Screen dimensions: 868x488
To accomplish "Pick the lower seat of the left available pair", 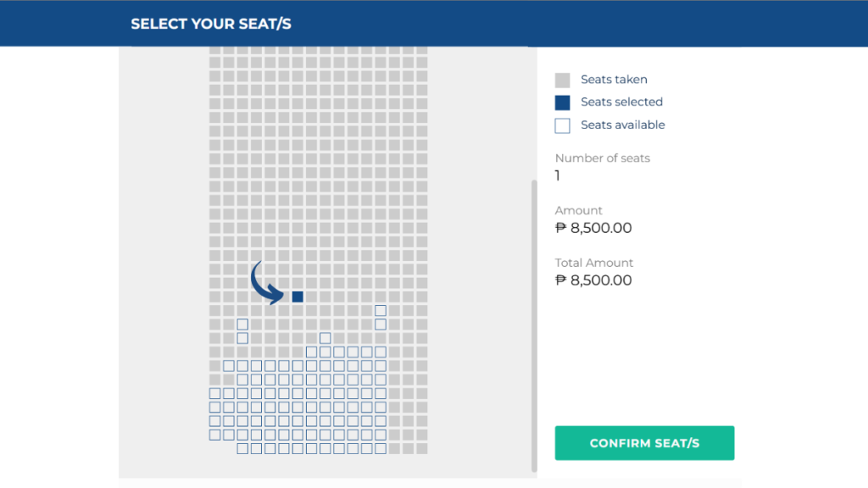I will (x=242, y=338).
